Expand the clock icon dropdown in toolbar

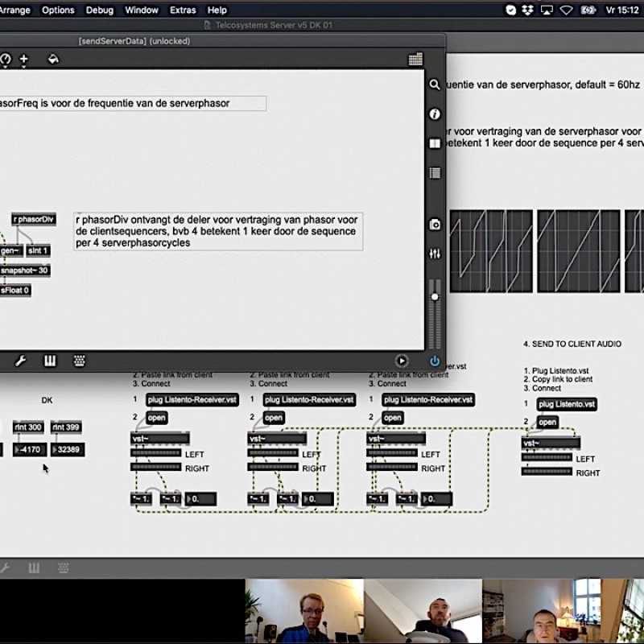[x=5, y=60]
